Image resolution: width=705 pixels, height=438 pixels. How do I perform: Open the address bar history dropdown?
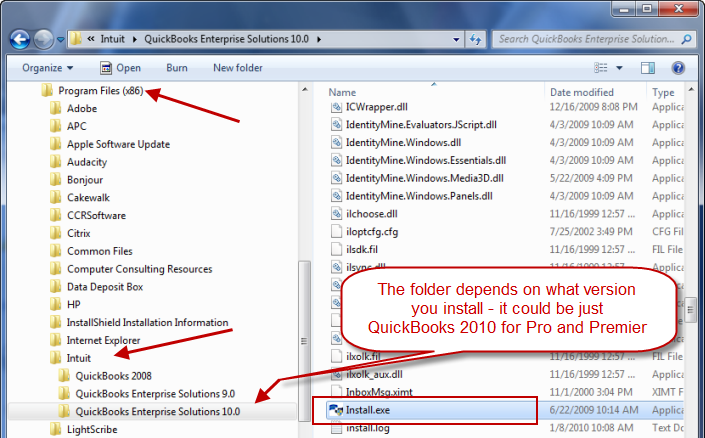456,40
